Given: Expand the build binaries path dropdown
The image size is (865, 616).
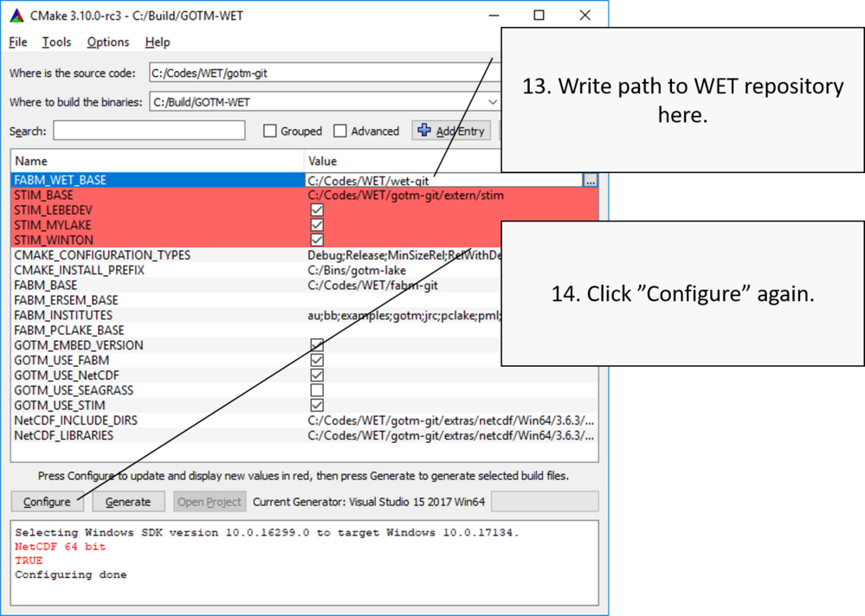Looking at the screenshot, I should pyautogui.click(x=492, y=102).
